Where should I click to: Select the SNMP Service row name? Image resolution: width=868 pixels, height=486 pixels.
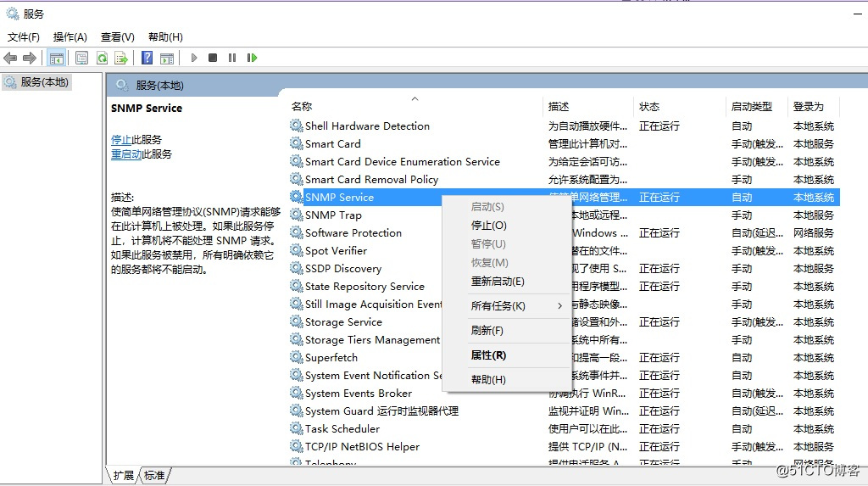339,198
